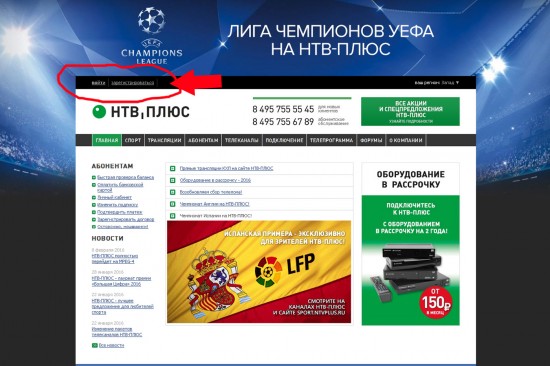The image size is (550, 366).
Task: Open news Изменение пакетов телеканалов НТВ-ПЛЮС
Action: click(117, 332)
